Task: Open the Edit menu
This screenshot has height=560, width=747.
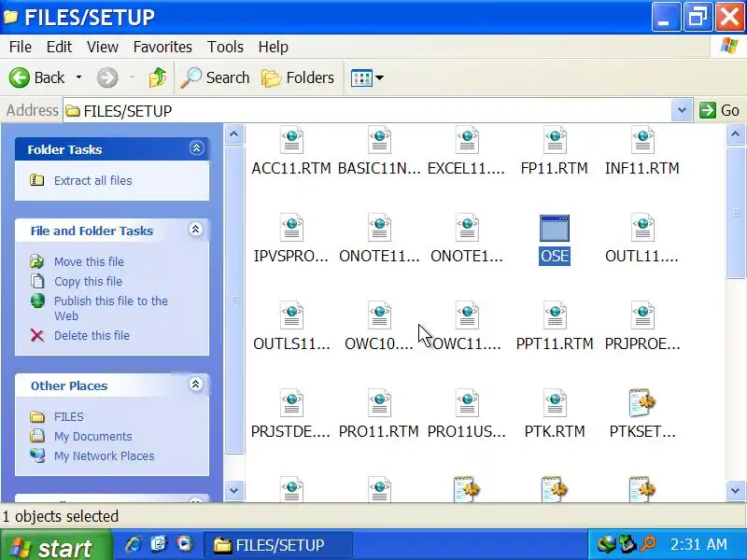Action: click(59, 47)
